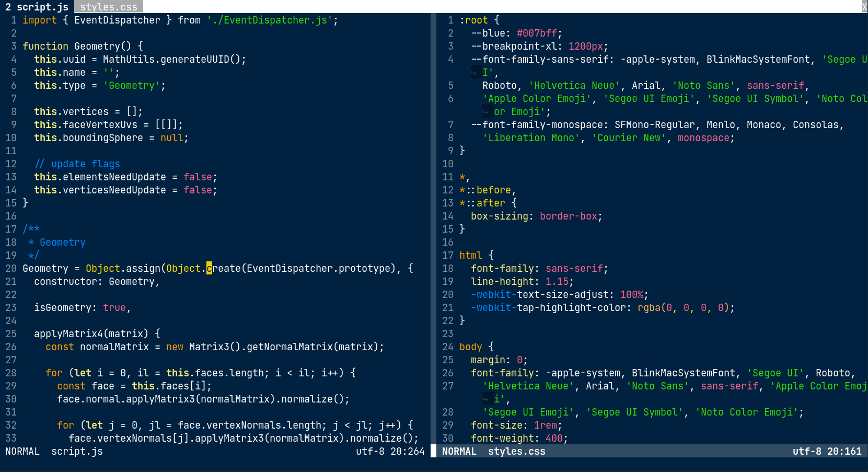The width and height of the screenshot is (868, 472).
Task: Click 'Courier New' string
Action: tap(629, 137)
